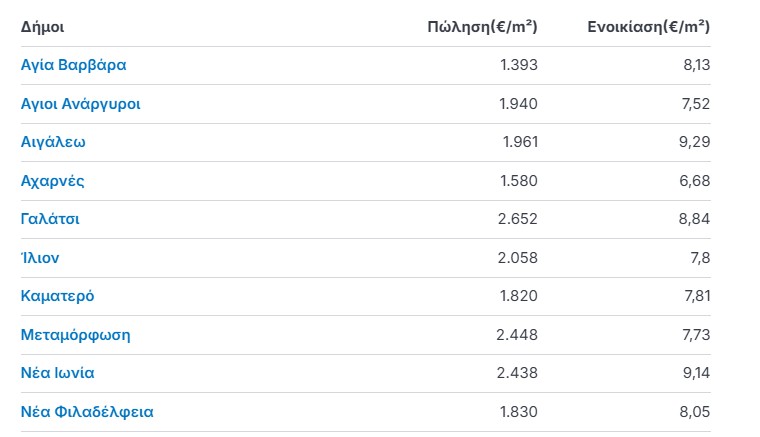This screenshot has height=437, width=760.
Task: Click the 1.393 sale price cell
Action: [519, 65]
